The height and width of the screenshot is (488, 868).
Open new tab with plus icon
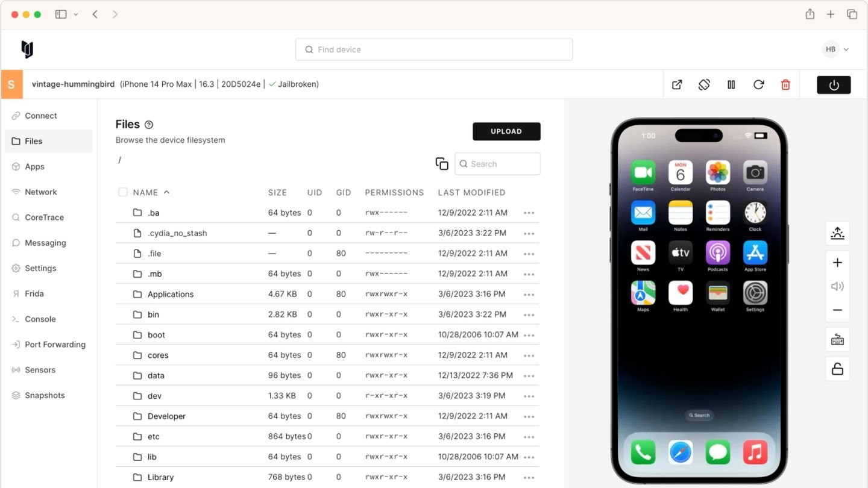831,14
